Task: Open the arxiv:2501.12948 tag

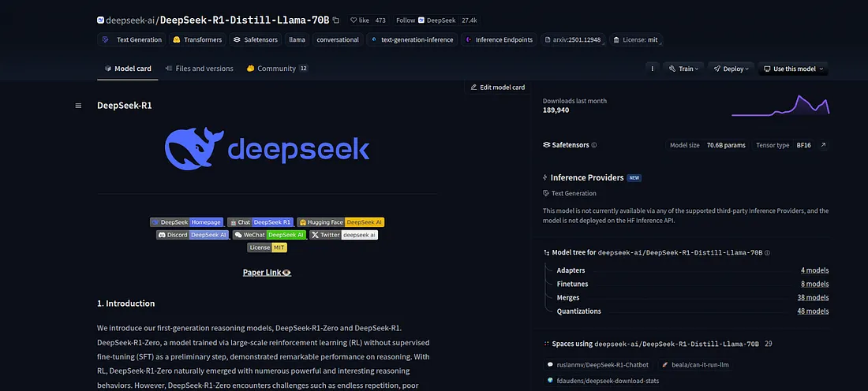Action: click(573, 40)
